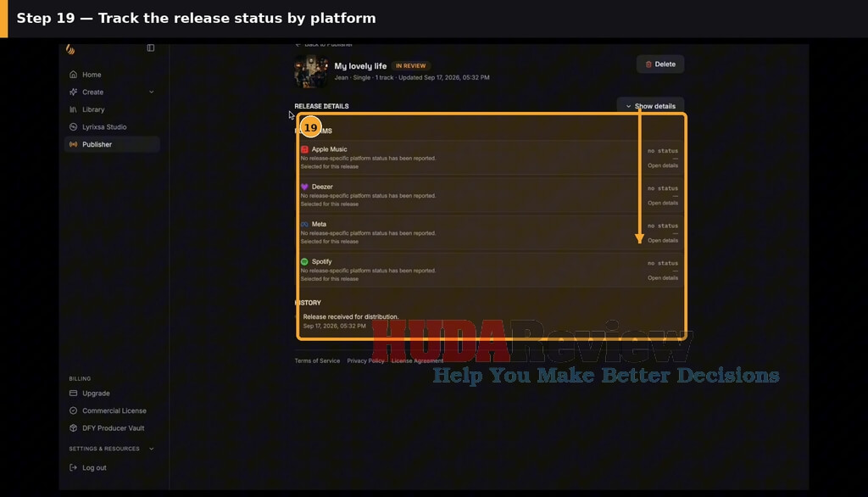
Task: Click the Apple Music platform icon
Action: pos(304,149)
